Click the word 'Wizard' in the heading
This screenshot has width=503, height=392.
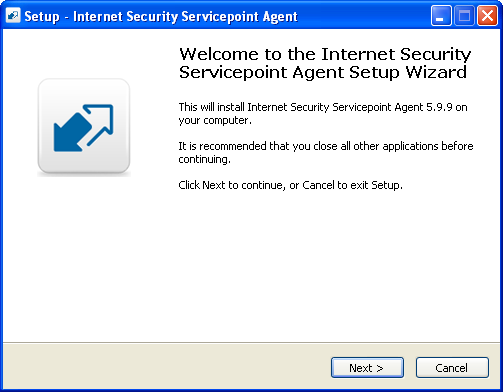tap(436, 72)
